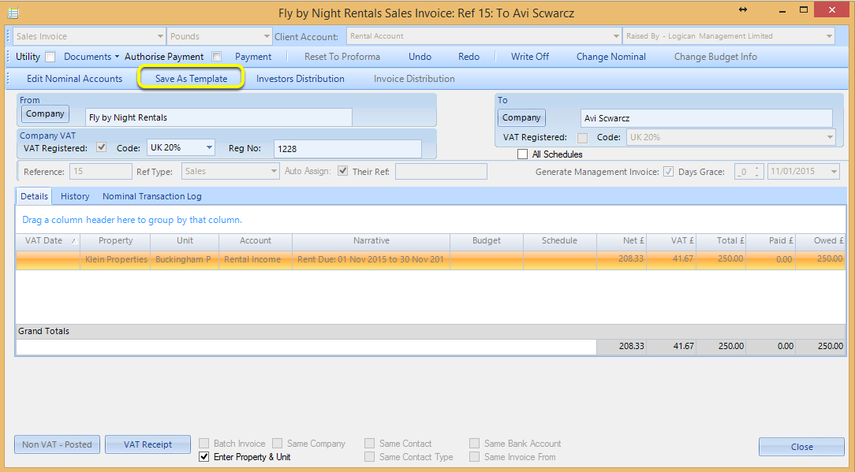Open the Client Account dropdown

(616, 37)
